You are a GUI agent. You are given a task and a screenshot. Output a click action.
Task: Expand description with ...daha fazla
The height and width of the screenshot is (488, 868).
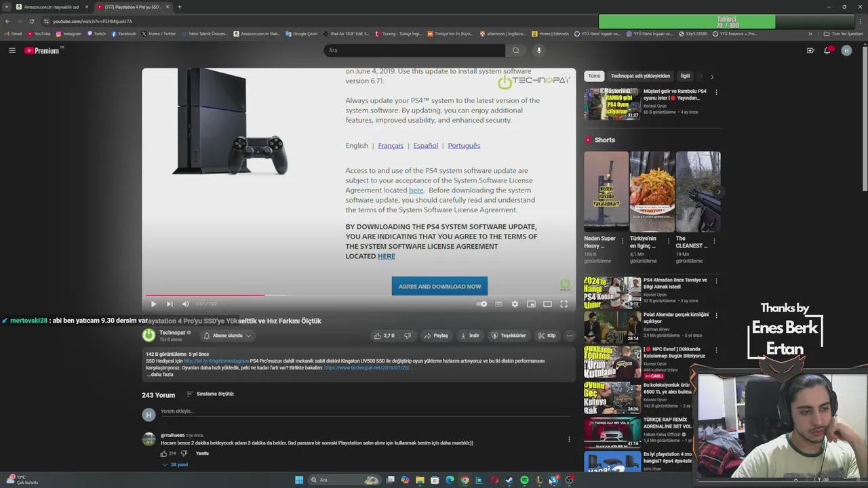click(160, 374)
